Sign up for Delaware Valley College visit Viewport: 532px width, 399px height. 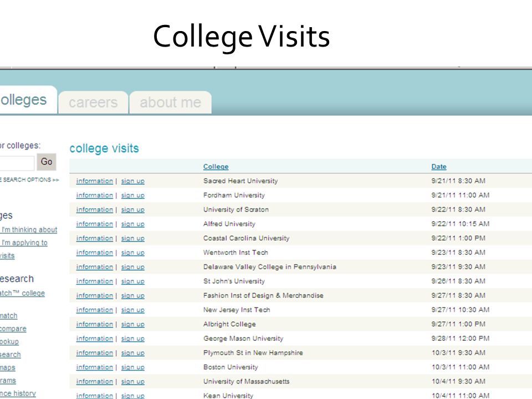point(132,267)
